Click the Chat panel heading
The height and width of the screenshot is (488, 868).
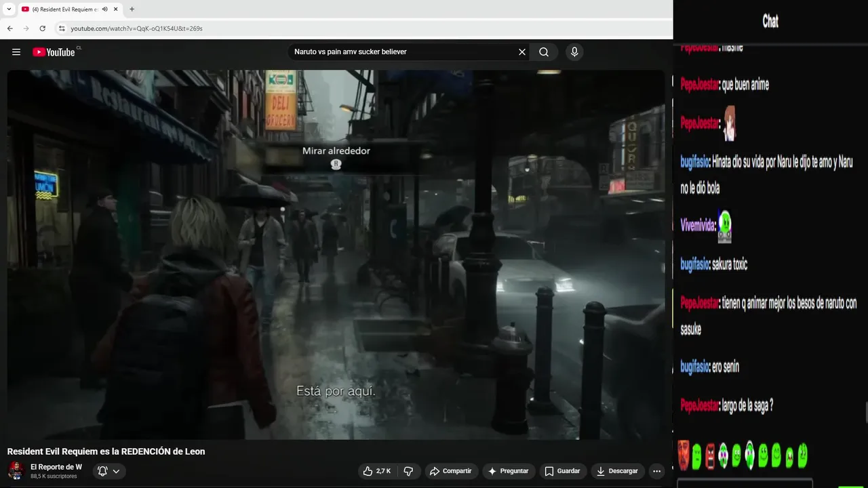(770, 22)
